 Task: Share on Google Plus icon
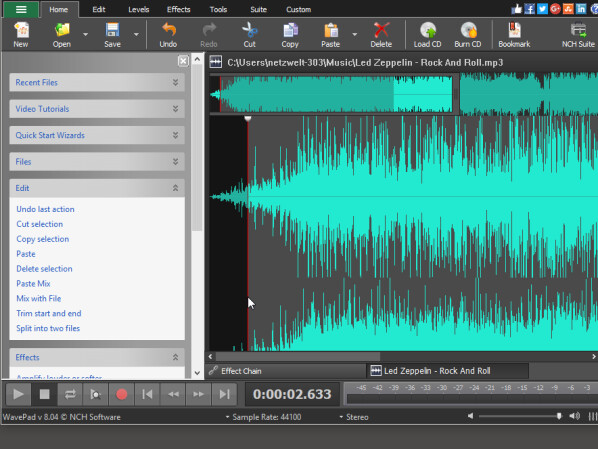coord(555,9)
